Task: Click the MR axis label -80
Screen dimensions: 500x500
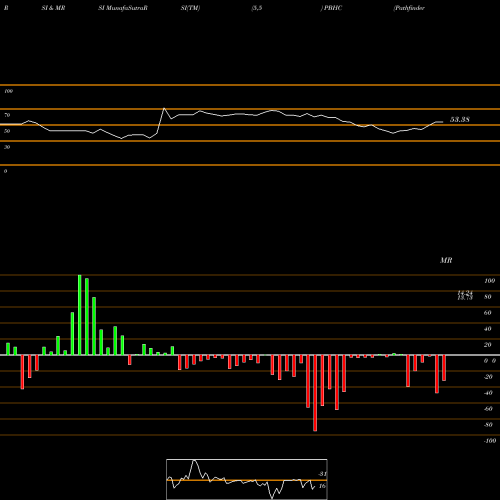Action: 488,425
